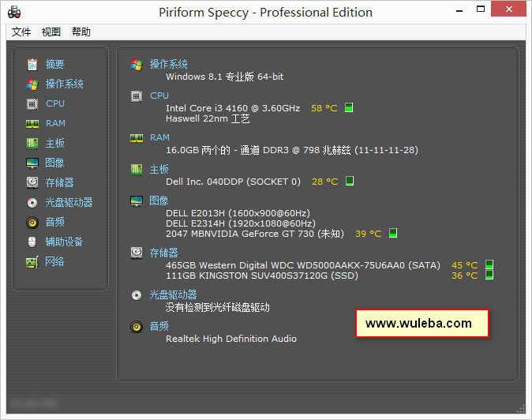Go to the 辅助设备 sidebar section
Viewport: 532px width, 420px height.
[x=64, y=242]
